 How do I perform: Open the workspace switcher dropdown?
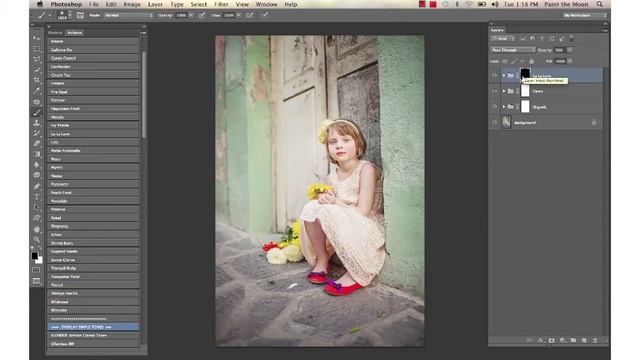pyautogui.click(x=584, y=15)
